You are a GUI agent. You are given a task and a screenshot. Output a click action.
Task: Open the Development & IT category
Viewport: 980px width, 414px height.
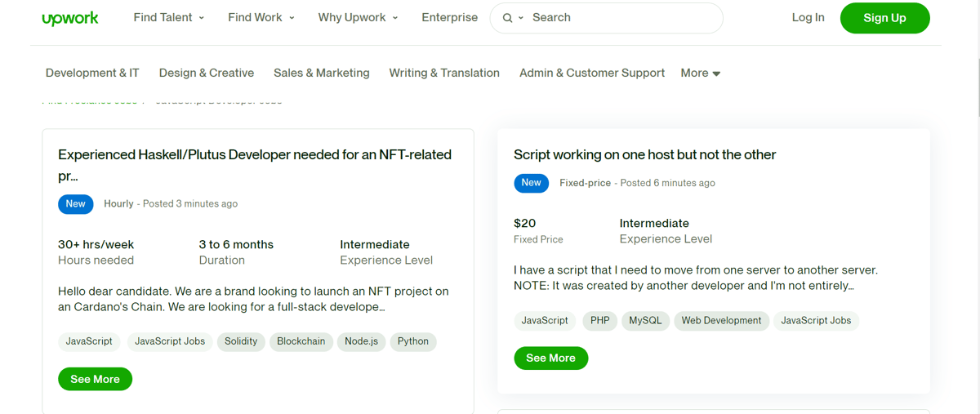pyautogui.click(x=92, y=73)
